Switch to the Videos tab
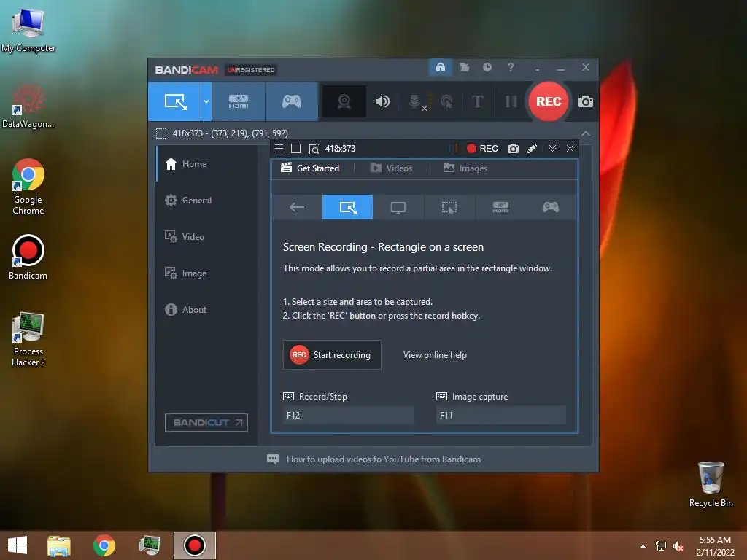 (x=391, y=168)
